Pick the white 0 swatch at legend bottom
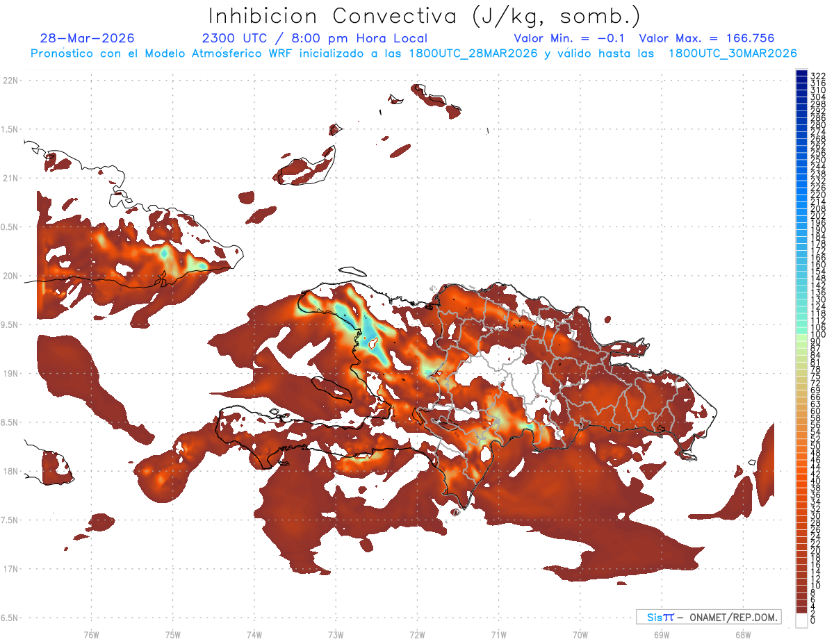834x644 pixels. (801, 621)
